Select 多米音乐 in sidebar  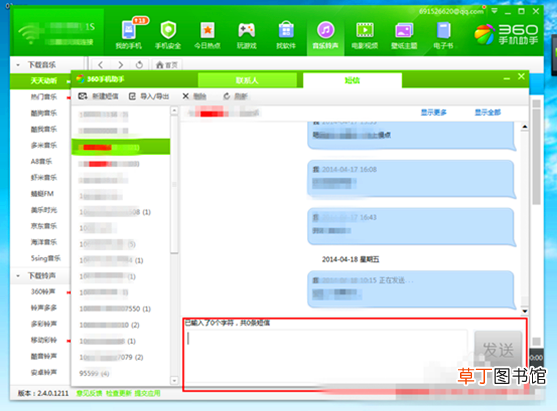point(43,145)
